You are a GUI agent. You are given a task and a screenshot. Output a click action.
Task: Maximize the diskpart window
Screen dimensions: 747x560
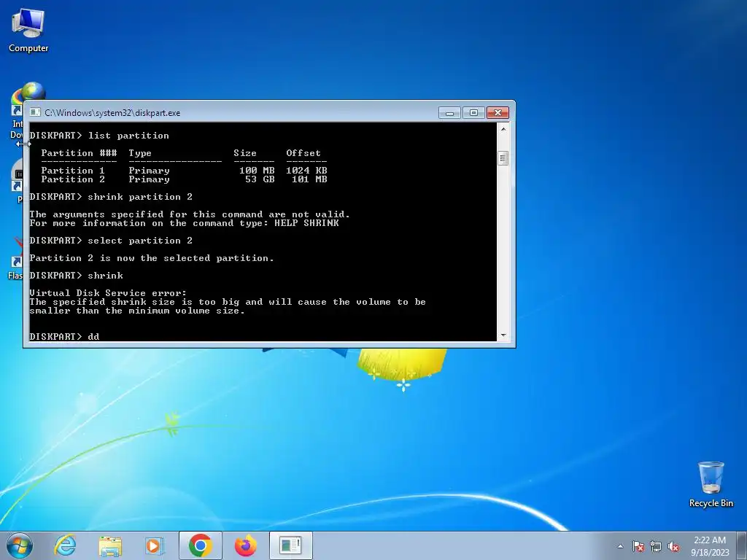click(x=473, y=112)
